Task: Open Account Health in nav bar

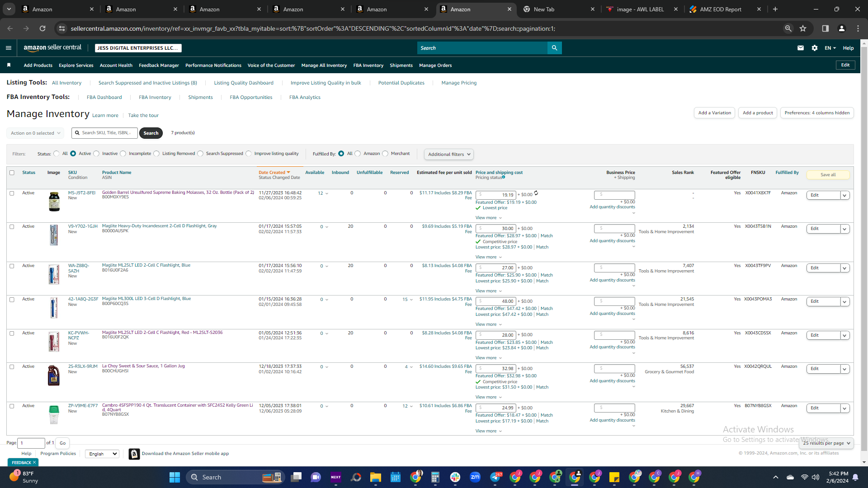Action: click(x=116, y=66)
